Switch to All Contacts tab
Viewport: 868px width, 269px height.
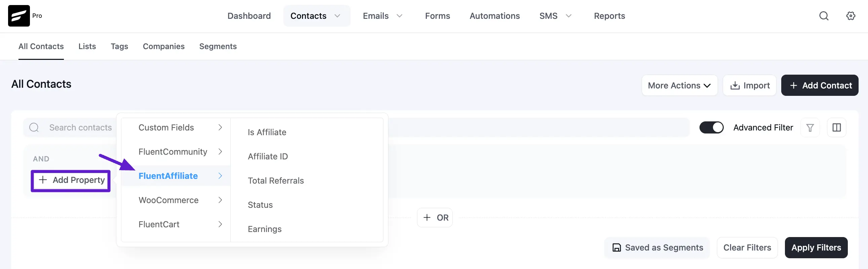[x=41, y=46]
